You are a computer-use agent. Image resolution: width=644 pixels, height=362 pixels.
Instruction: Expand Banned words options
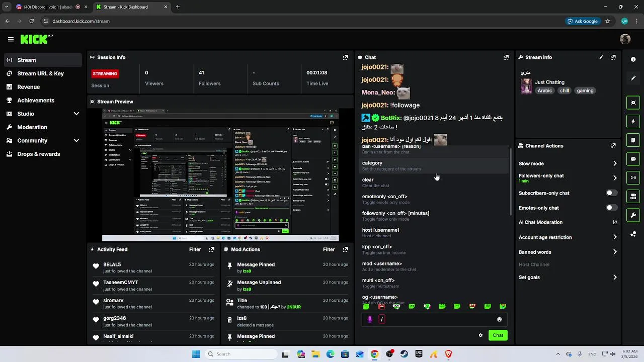(x=614, y=252)
